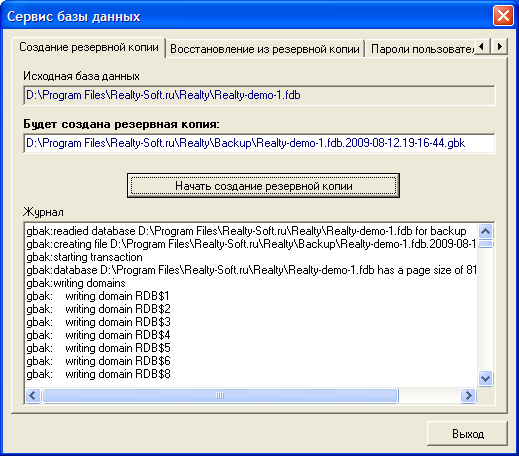Select log line 'writing domain RDB$3'

98,322
